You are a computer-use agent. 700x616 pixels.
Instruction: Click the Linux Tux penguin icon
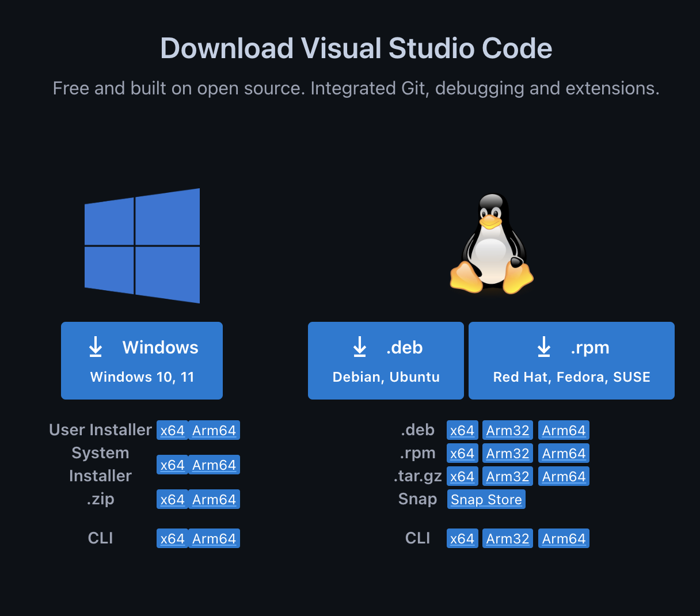pos(491,243)
